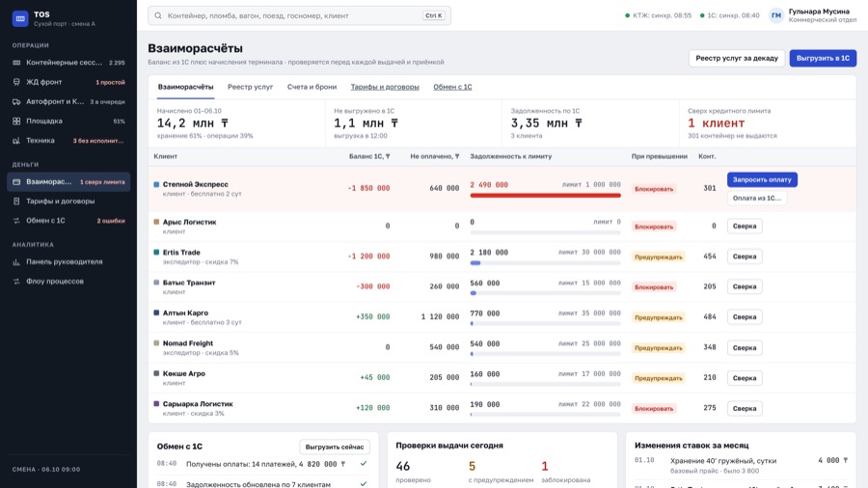
Task: Open Техника via its sidebar icon
Action: pyautogui.click(x=16, y=141)
